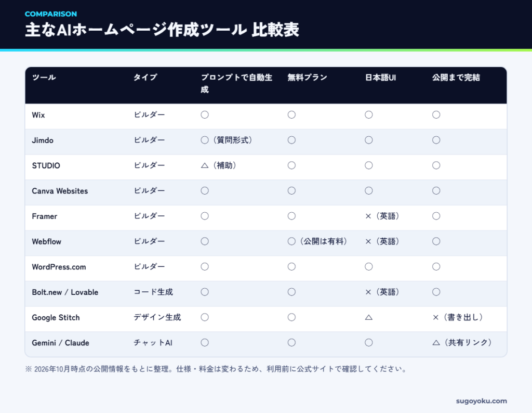This screenshot has height=413, width=532.
Task: Click Framer's ×（英語） Japanese UI cell
Action: pos(382,216)
